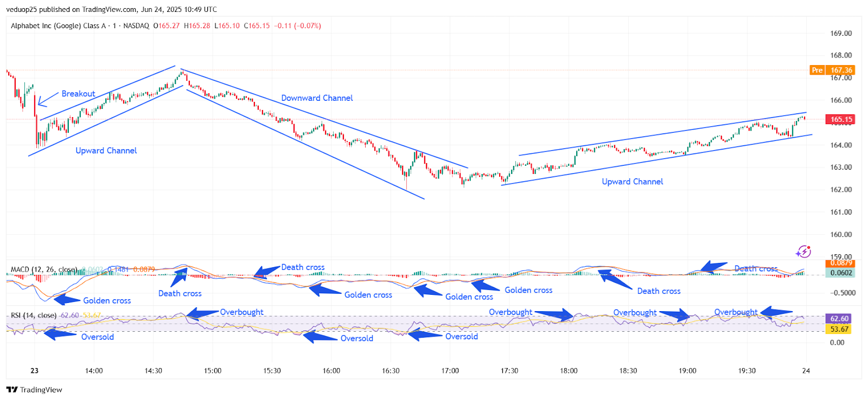The width and height of the screenshot is (868, 400).
Task: Click the 164.00 price axis label
Action: pyautogui.click(x=841, y=145)
